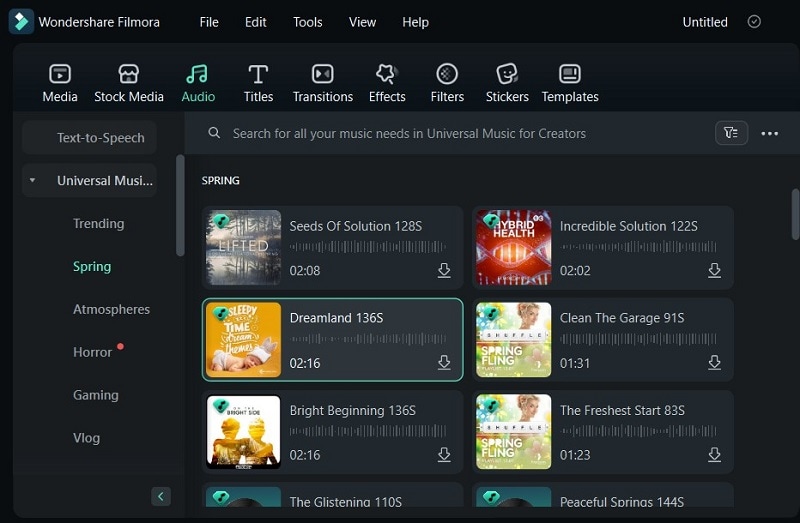The width and height of the screenshot is (800, 523).
Task: Click the Incredible Solution 122S waveform
Action: pos(638,247)
